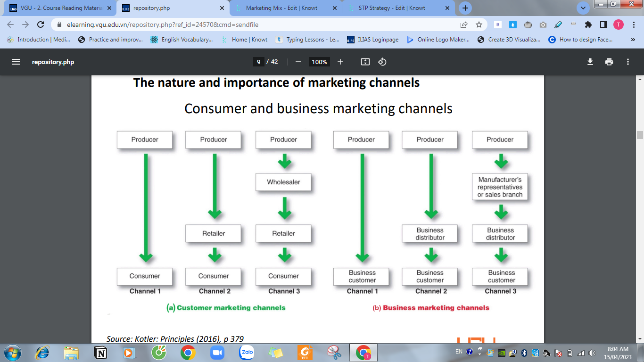
Task: Zoom in with the plus icon
Action: (x=340, y=62)
